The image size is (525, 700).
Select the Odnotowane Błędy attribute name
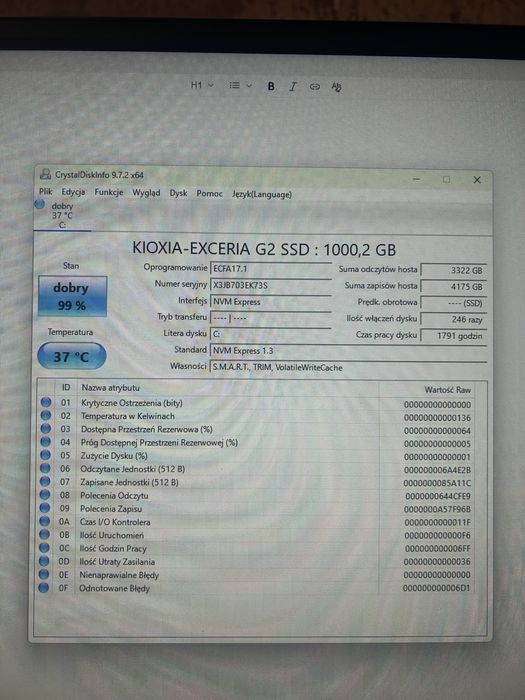(114, 588)
